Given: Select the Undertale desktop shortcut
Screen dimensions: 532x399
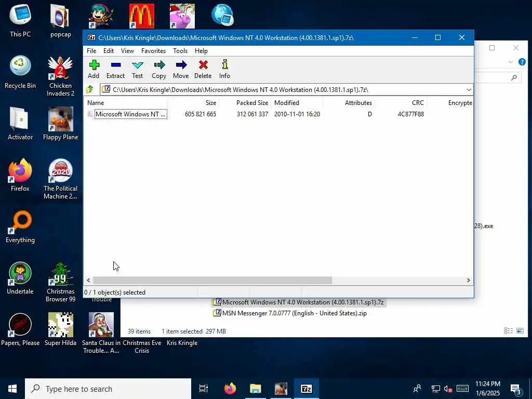Looking at the screenshot, I should click(20, 278).
